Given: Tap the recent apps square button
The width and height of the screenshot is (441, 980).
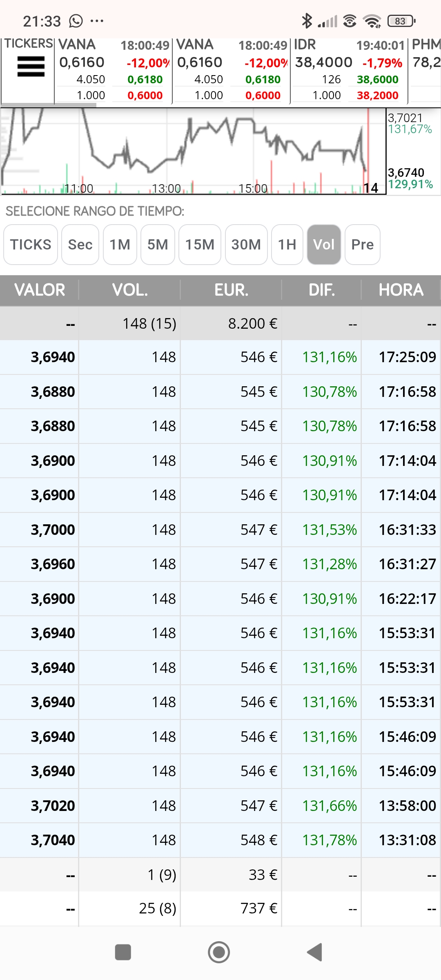Looking at the screenshot, I should pyautogui.click(x=123, y=952).
